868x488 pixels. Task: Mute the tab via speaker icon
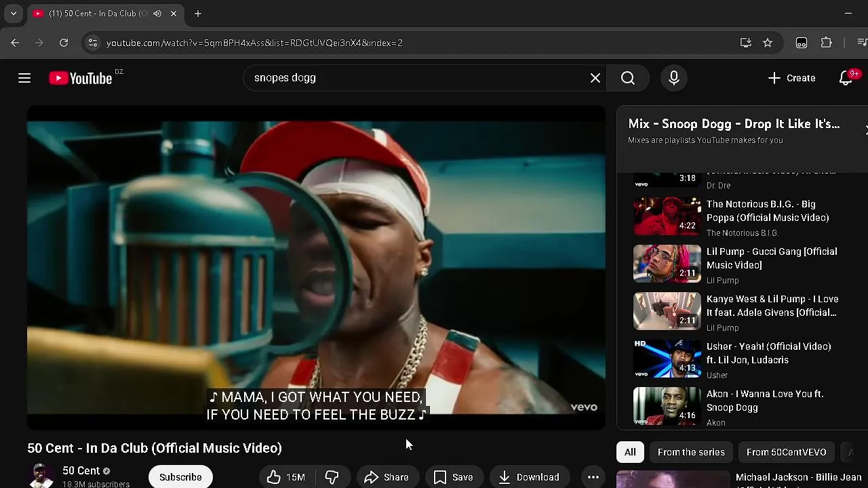click(157, 14)
